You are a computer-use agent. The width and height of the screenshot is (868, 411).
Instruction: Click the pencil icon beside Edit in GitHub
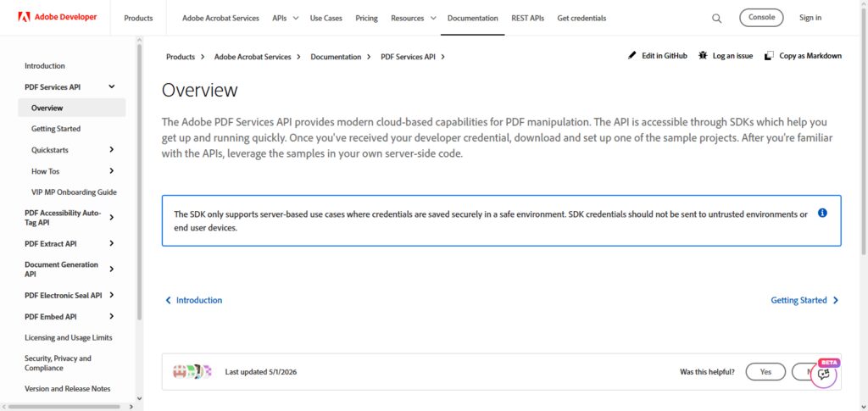632,56
